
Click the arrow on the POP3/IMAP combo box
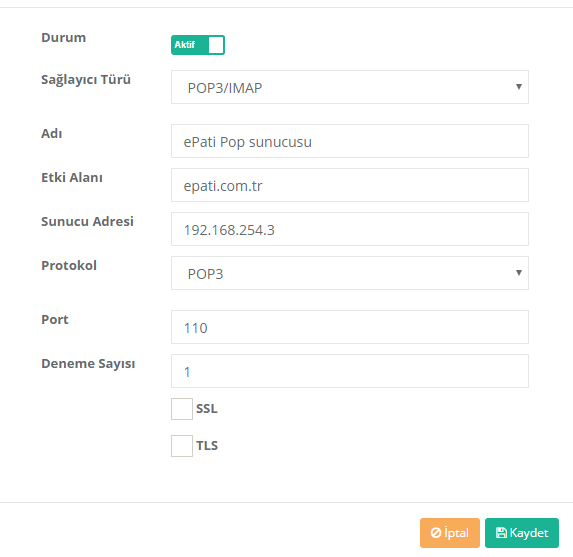[519, 87]
